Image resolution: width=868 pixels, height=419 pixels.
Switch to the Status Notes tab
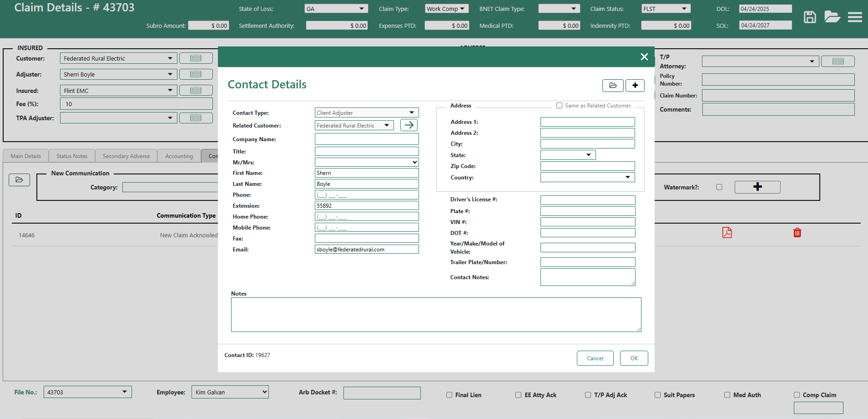pyautogui.click(x=72, y=156)
